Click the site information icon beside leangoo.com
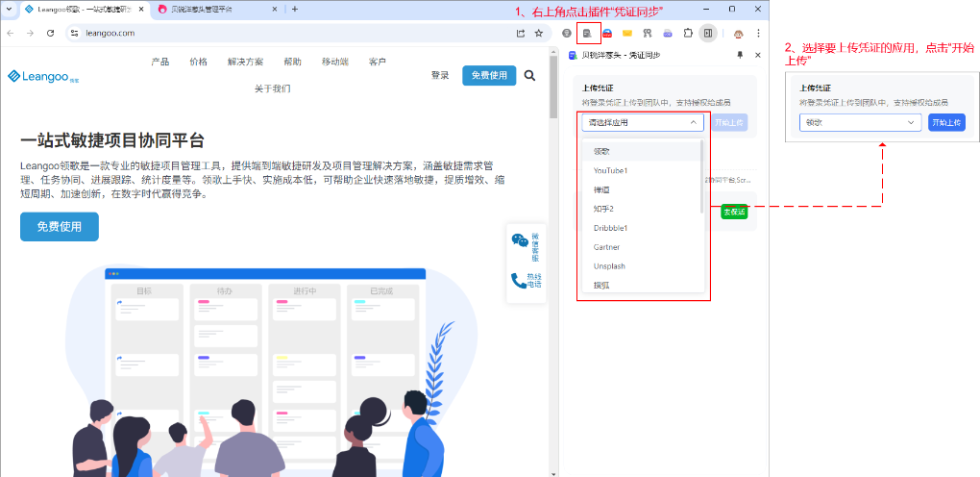Viewport: 980px width, 477px height. [74, 33]
